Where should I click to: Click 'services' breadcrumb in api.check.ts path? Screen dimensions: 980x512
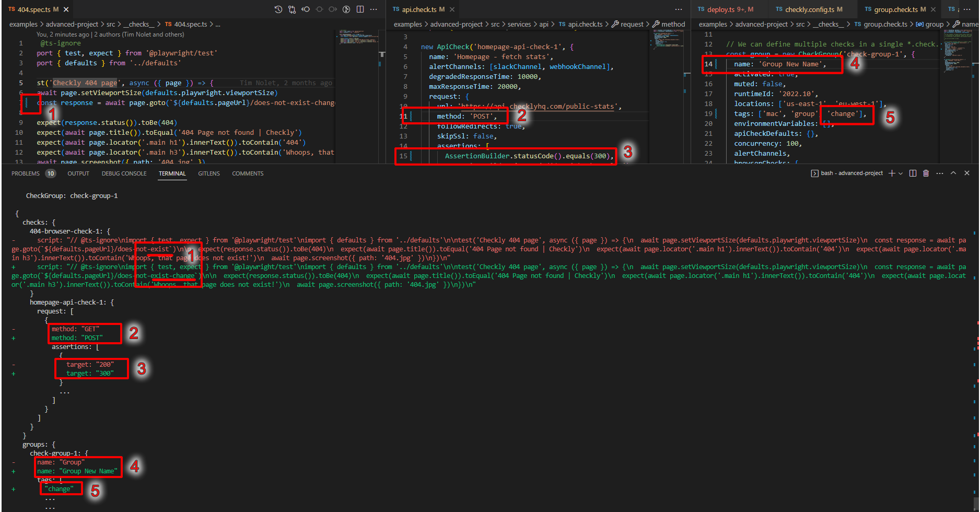[x=519, y=24]
